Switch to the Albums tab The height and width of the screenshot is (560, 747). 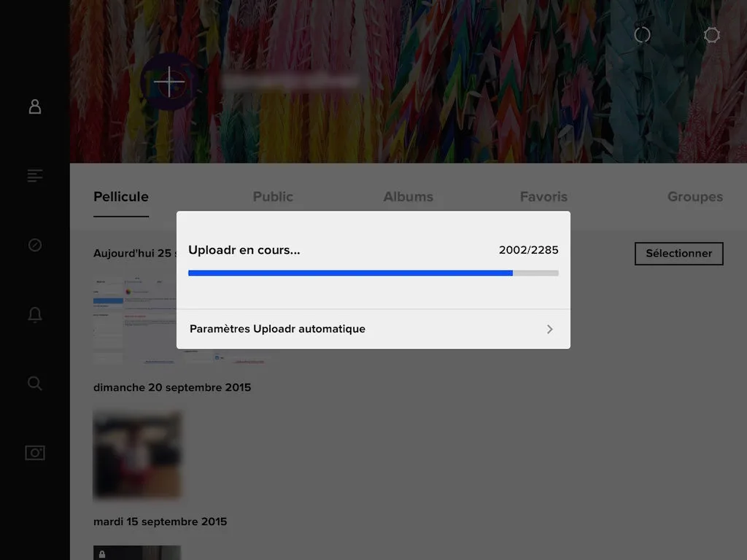point(409,197)
